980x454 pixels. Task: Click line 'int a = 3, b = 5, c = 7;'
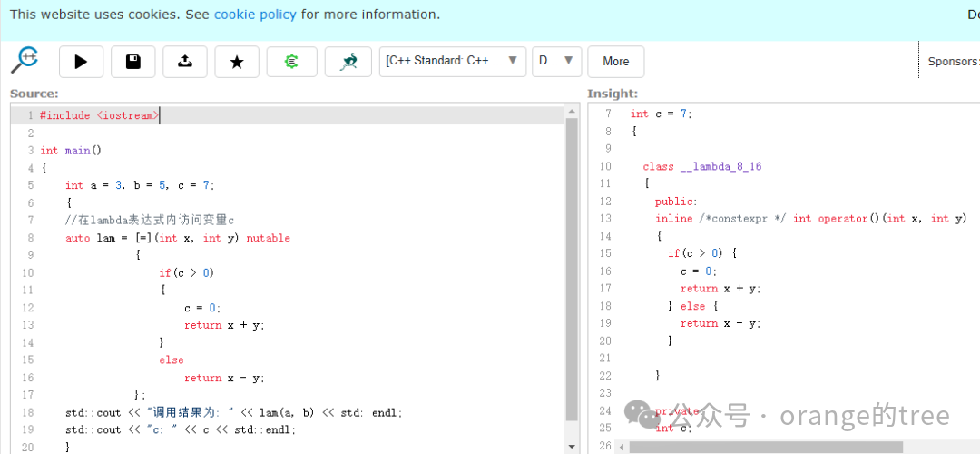coord(140,185)
